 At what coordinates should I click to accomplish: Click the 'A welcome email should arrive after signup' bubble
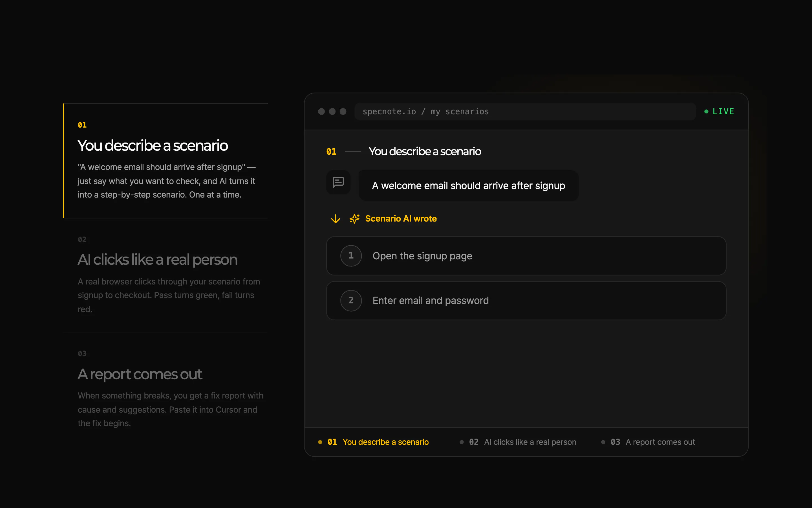[468, 186]
